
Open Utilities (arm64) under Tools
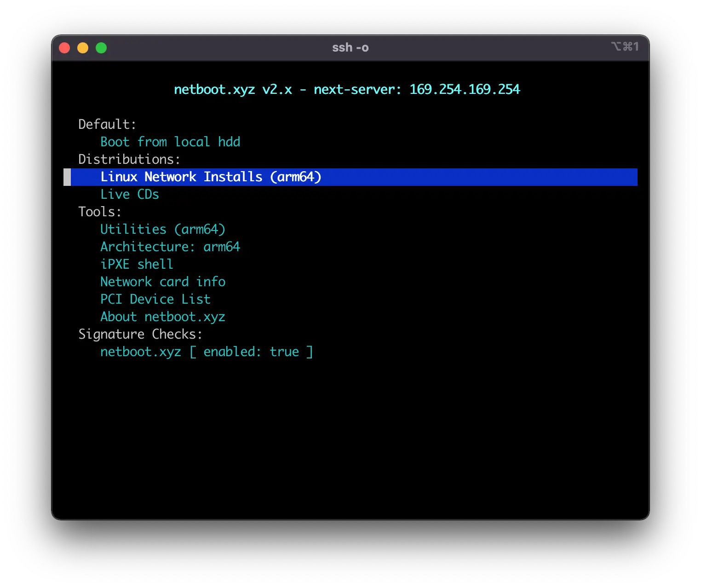(163, 230)
